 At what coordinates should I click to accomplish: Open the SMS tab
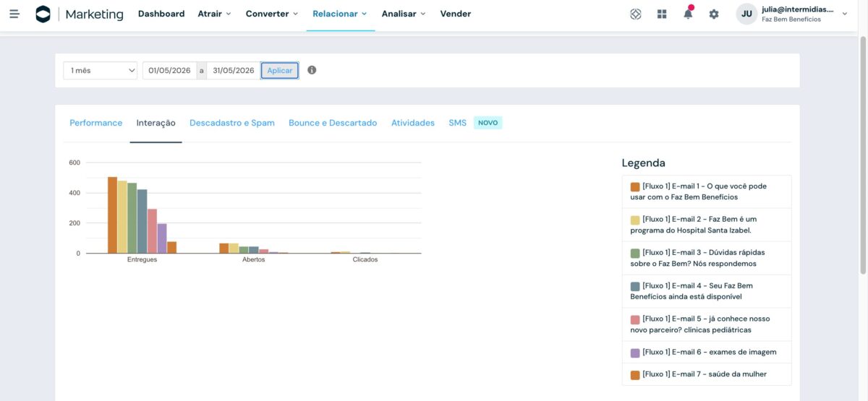[x=457, y=123]
